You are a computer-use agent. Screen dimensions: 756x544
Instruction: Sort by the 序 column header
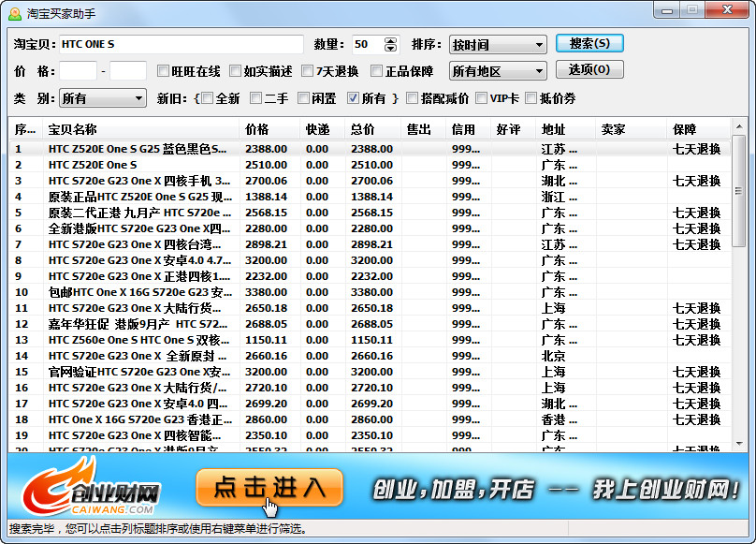click(x=26, y=129)
